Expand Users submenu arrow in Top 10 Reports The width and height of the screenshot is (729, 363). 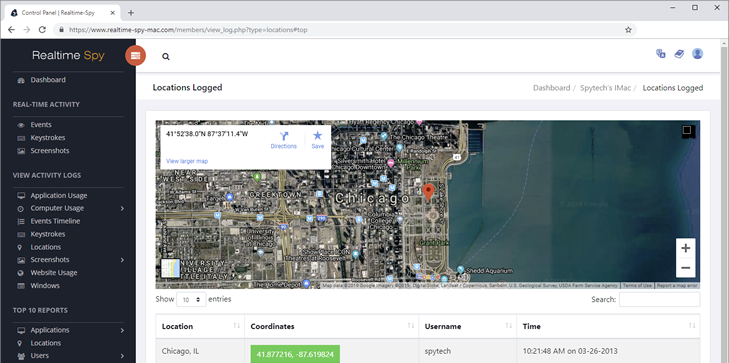point(122,356)
